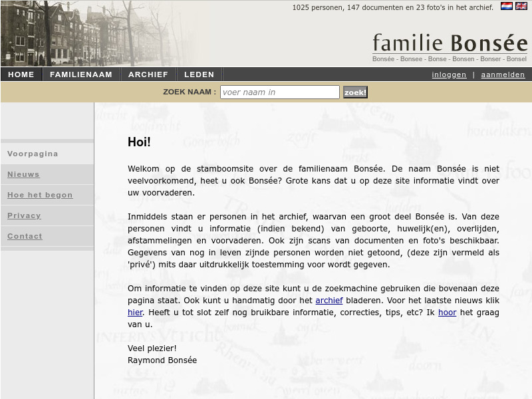Open the Contact sidebar page
The height and width of the screenshot is (399, 532).
click(25, 236)
